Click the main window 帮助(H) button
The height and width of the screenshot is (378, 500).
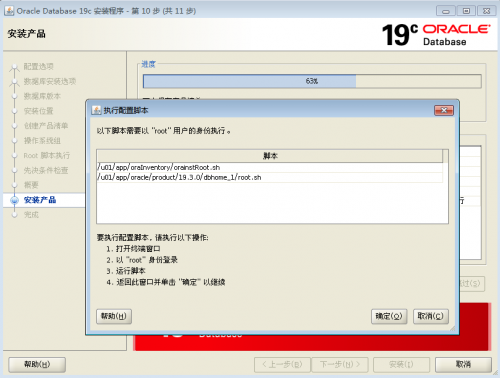coord(37,364)
